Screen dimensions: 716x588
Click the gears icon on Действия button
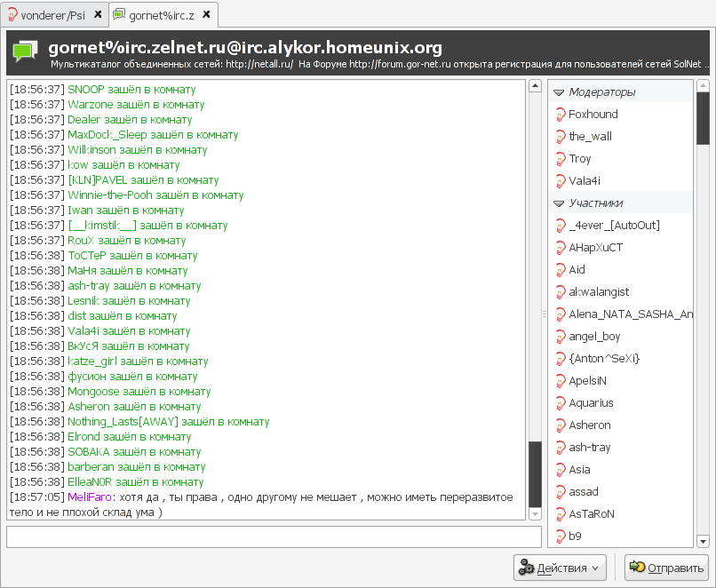(x=526, y=568)
